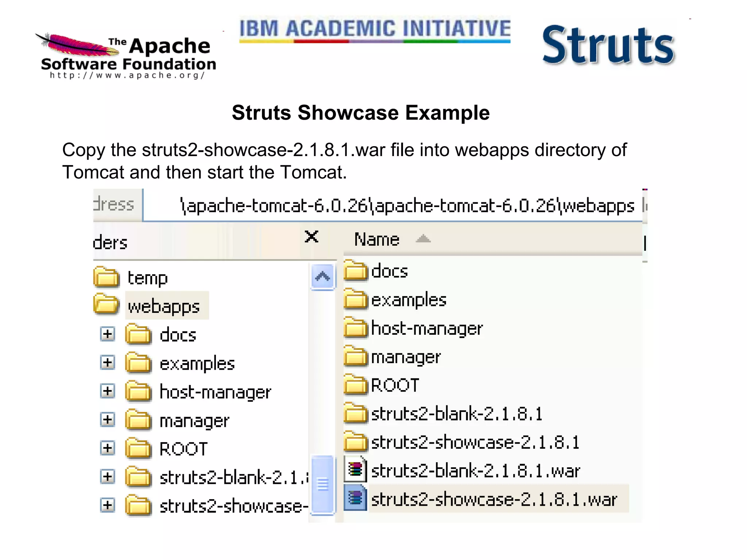
Task: Expand the struts2-blank node in folders tree
Action: (107, 477)
